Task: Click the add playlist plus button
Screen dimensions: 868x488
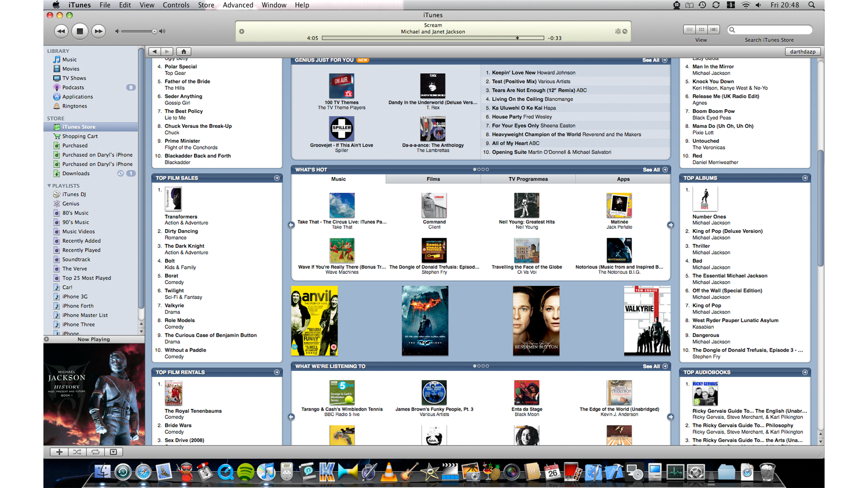Action: tap(59, 452)
